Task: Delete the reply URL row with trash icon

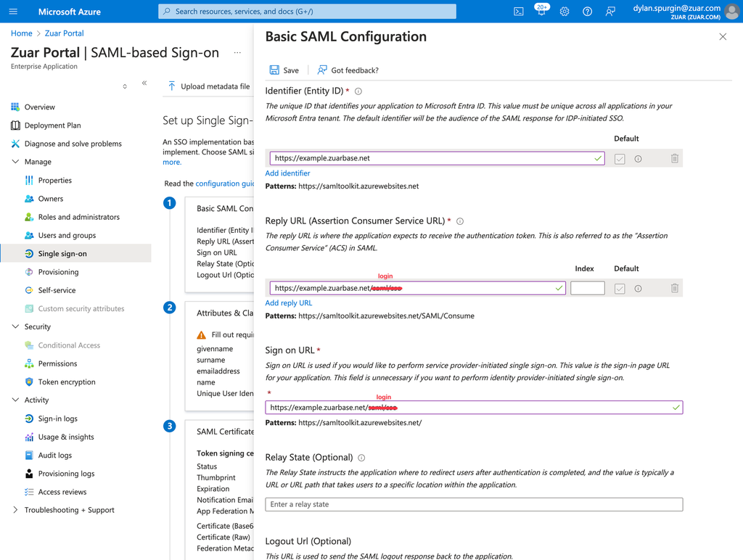Action: tap(675, 288)
